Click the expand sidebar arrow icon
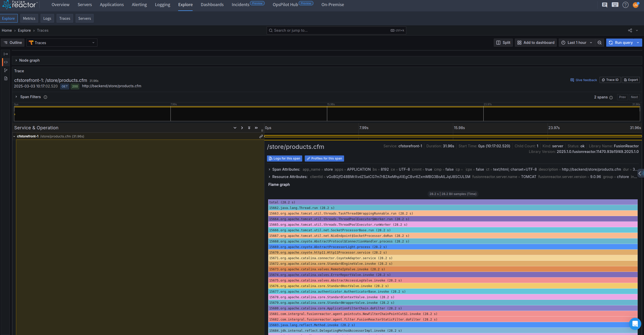Viewport: 644px width, 335px height. 6,54
